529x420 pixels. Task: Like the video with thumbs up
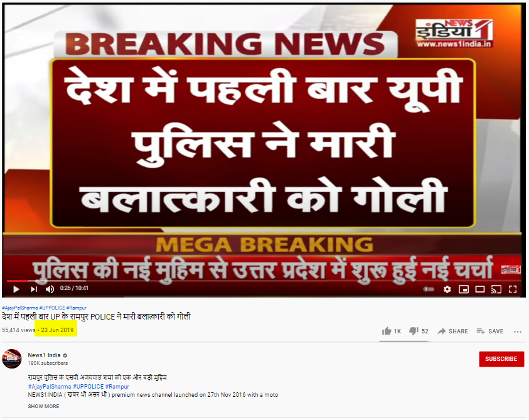392,331
